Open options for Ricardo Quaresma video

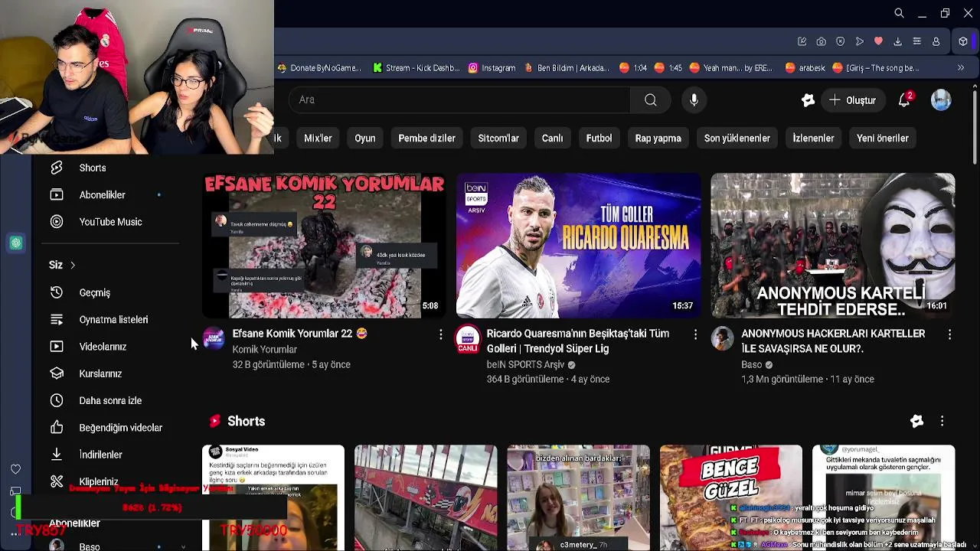[x=695, y=334]
